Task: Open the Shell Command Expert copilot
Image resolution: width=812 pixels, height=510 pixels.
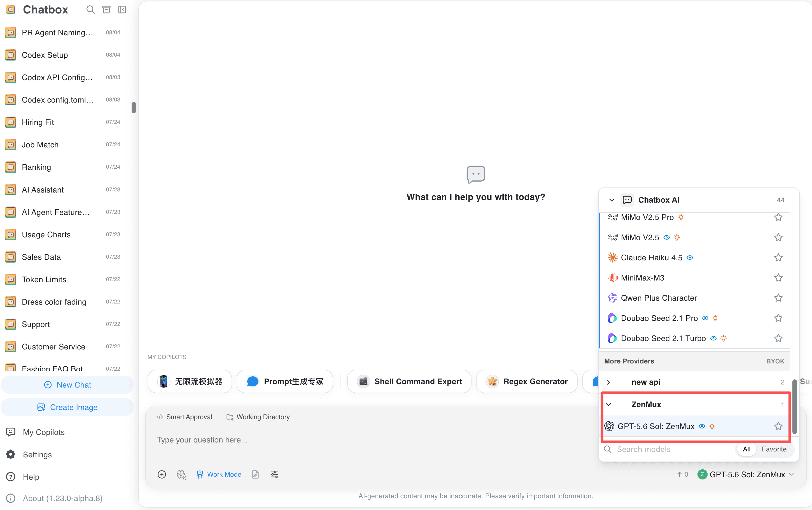Action: pos(409,381)
